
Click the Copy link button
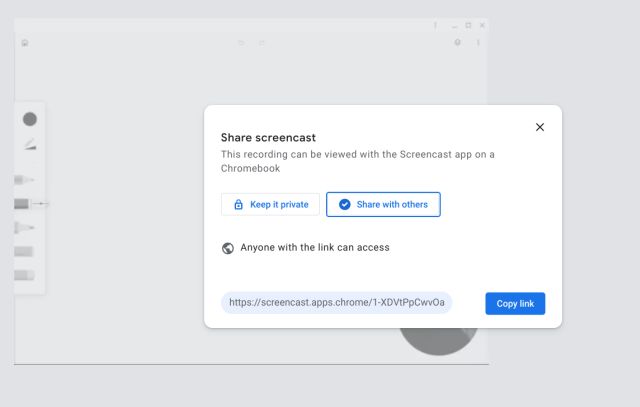(515, 304)
